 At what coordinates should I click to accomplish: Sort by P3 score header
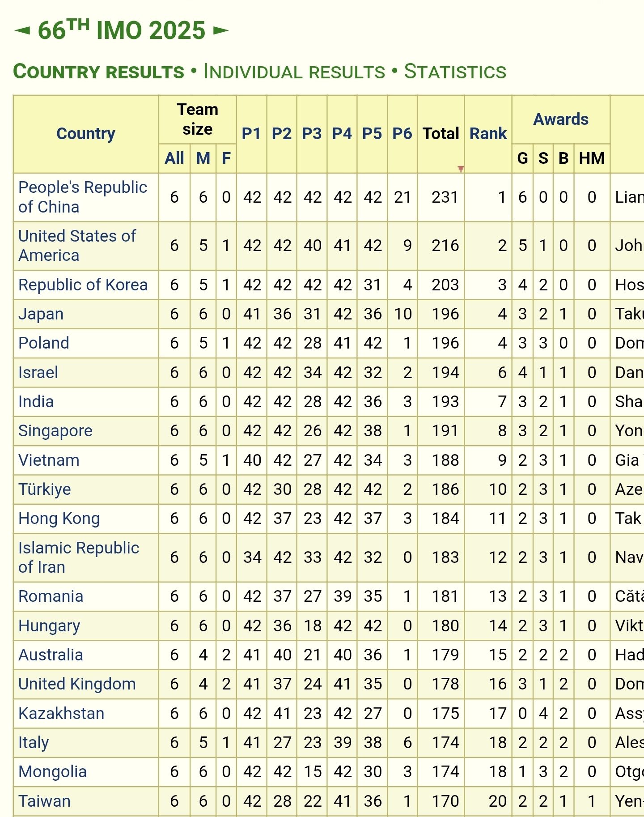[312, 134]
